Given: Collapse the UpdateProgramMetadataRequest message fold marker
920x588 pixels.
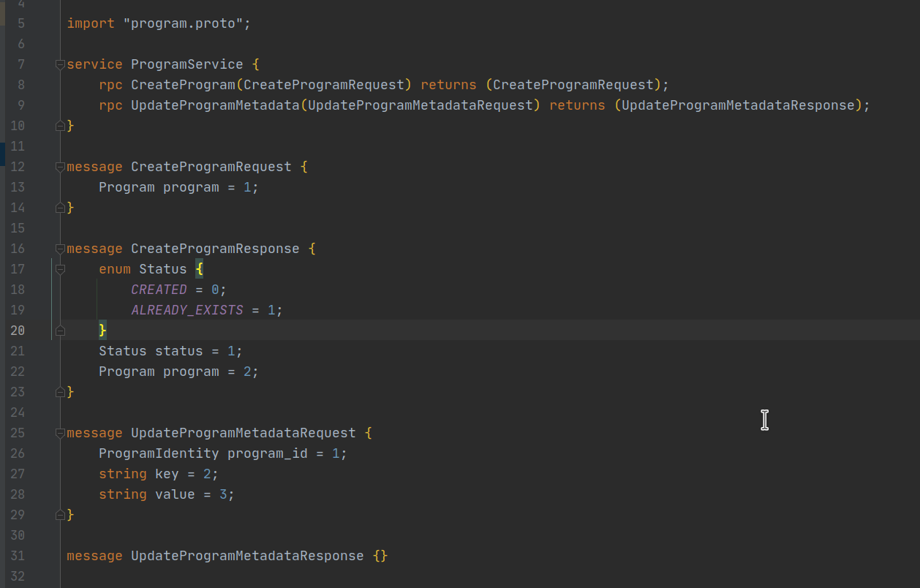Looking at the screenshot, I should [60, 433].
